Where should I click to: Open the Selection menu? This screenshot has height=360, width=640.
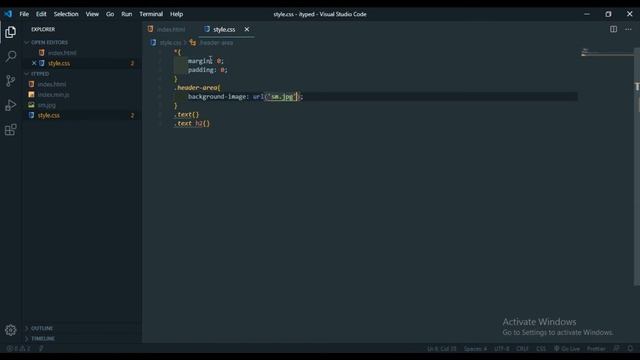66,14
